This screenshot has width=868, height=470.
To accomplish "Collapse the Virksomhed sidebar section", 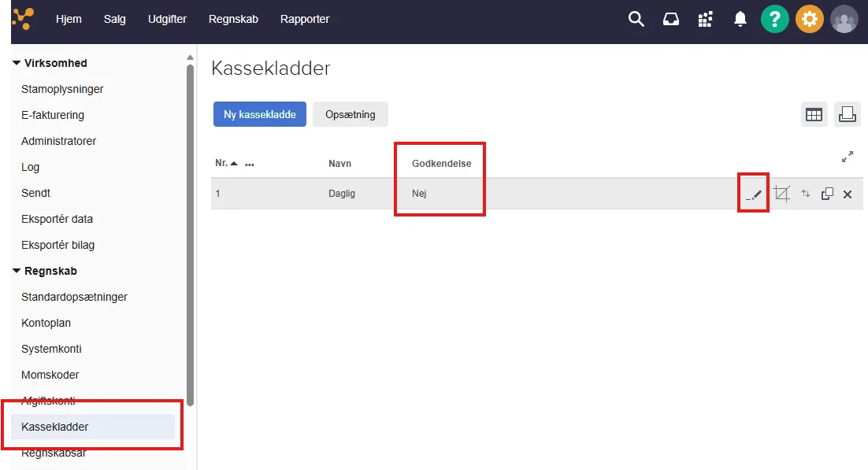I will point(17,63).
